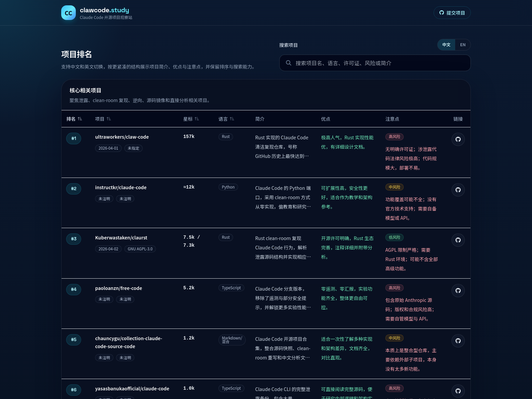This screenshot has height=399, width=532.
Task: Sort table by 语言 column
Action: 226,119
